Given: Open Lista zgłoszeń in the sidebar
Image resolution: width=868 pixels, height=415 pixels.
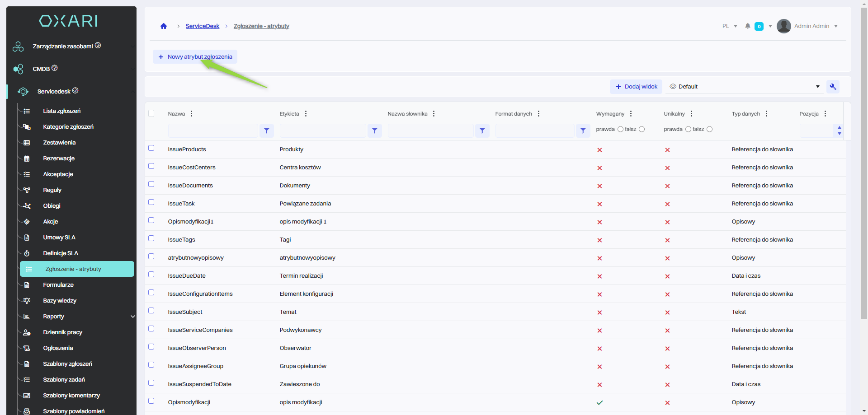Looking at the screenshot, I should point(62,111).
